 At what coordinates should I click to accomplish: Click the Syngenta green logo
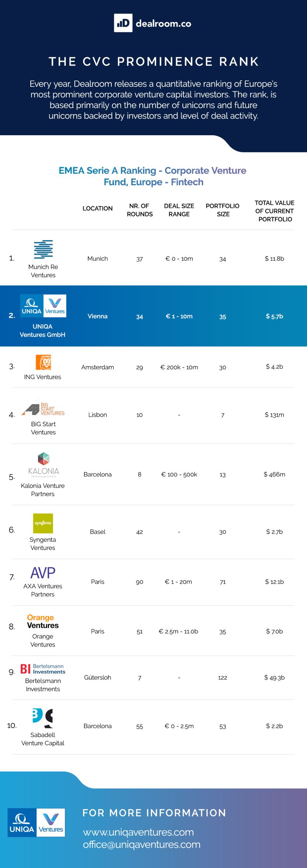43,523
